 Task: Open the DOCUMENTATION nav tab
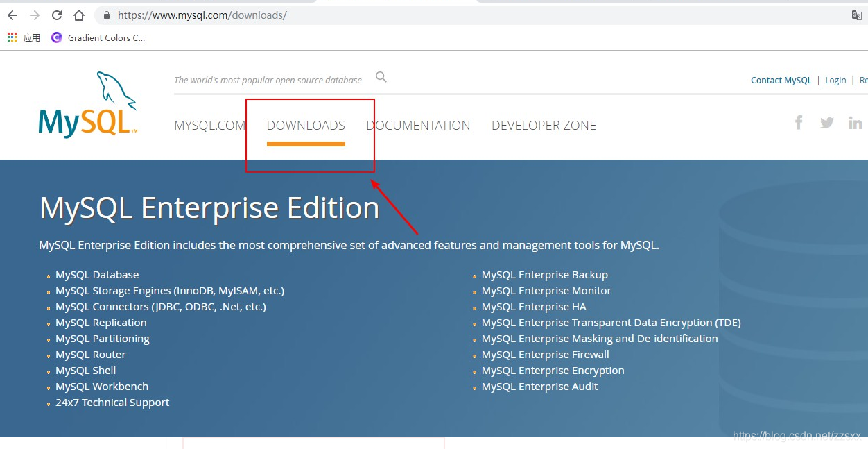(x=418, y=126)
